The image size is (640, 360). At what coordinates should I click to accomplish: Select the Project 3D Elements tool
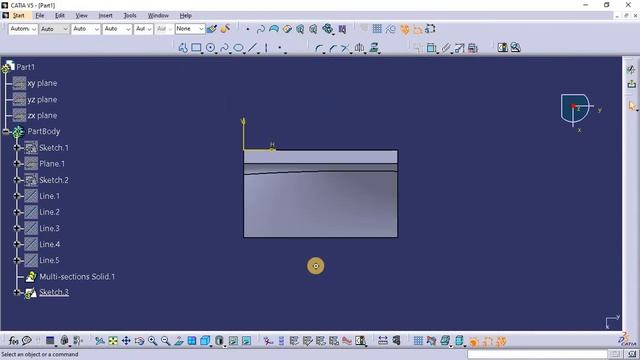pyautogui.click(x=374, y=48)
